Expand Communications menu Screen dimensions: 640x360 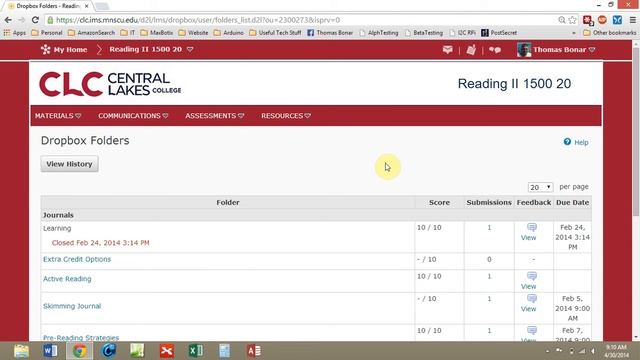(133, 116)
